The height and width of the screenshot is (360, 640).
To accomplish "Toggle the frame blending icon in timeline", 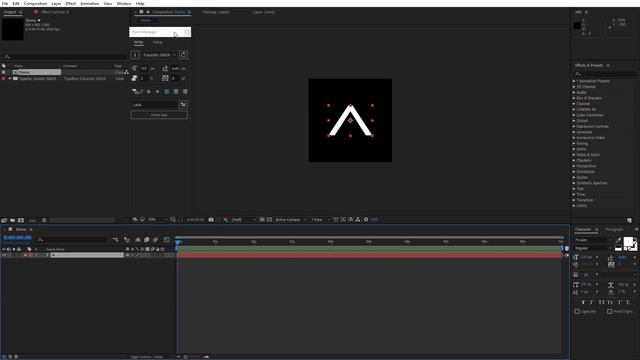I will [x=146, y=240].
